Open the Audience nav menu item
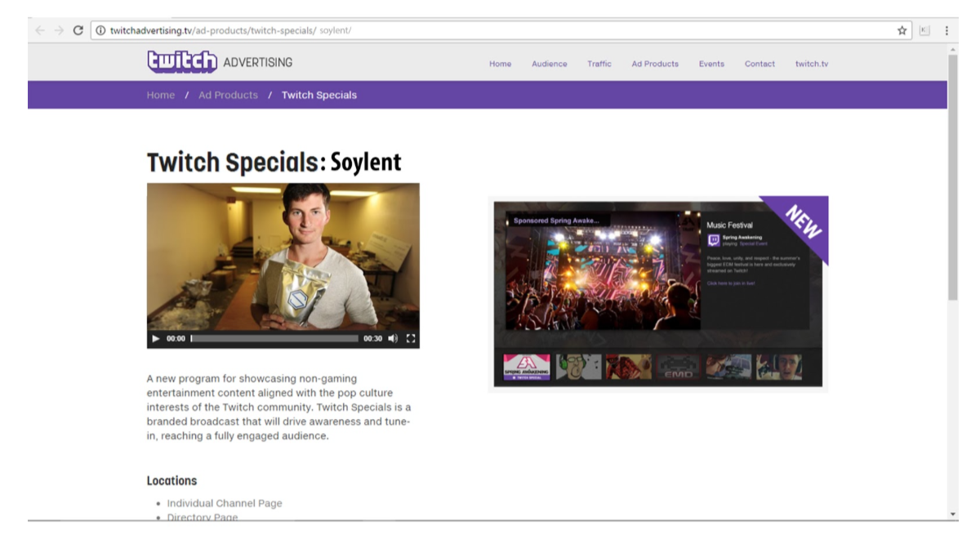This screenshot has height=544, width=980. coord(550,64)
